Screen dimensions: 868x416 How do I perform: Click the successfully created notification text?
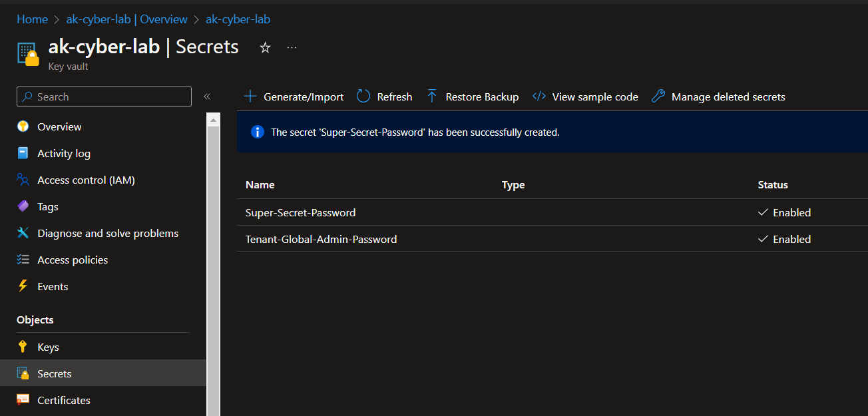pos(415,132)
